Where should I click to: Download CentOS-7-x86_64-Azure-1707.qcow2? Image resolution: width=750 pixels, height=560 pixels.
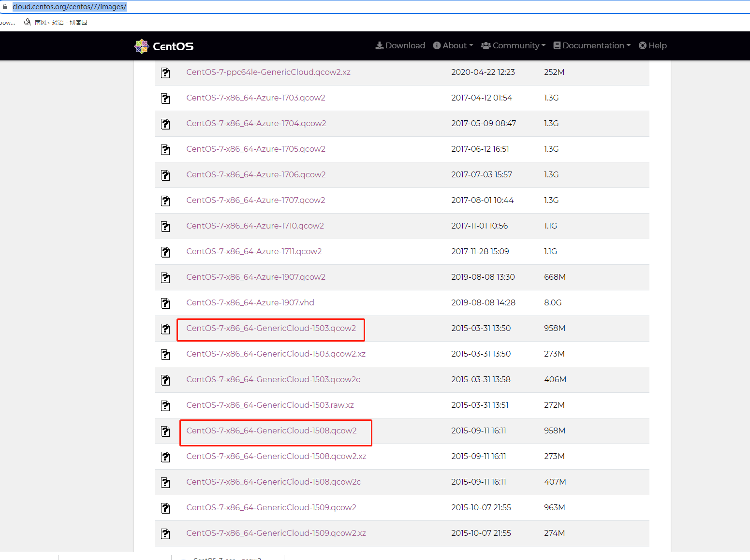pyautogui.click(x=256, y=200)
